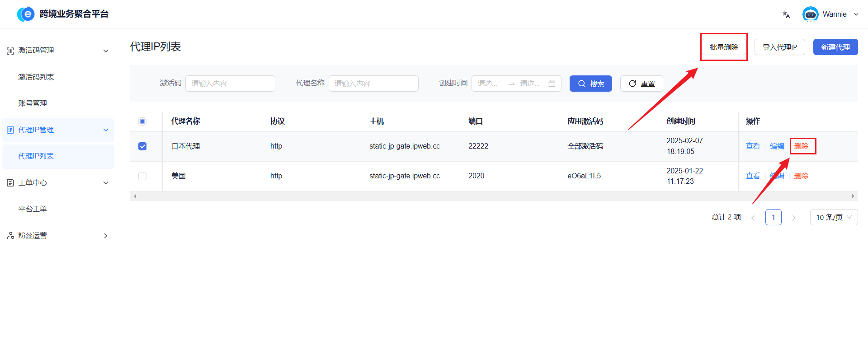Click the 批量删除 button

[724, 47]
